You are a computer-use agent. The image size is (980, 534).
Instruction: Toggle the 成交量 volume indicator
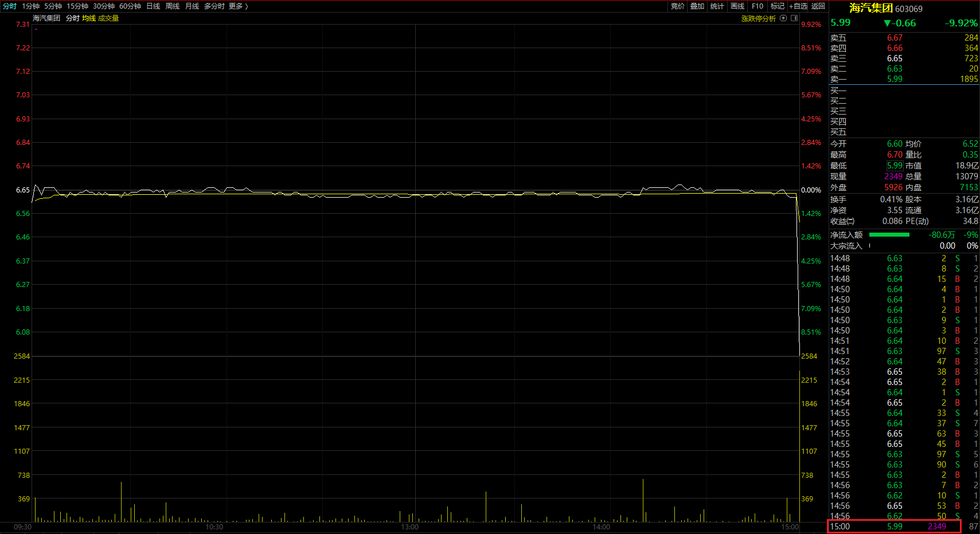pyautogui.click(x=108, y=18)
